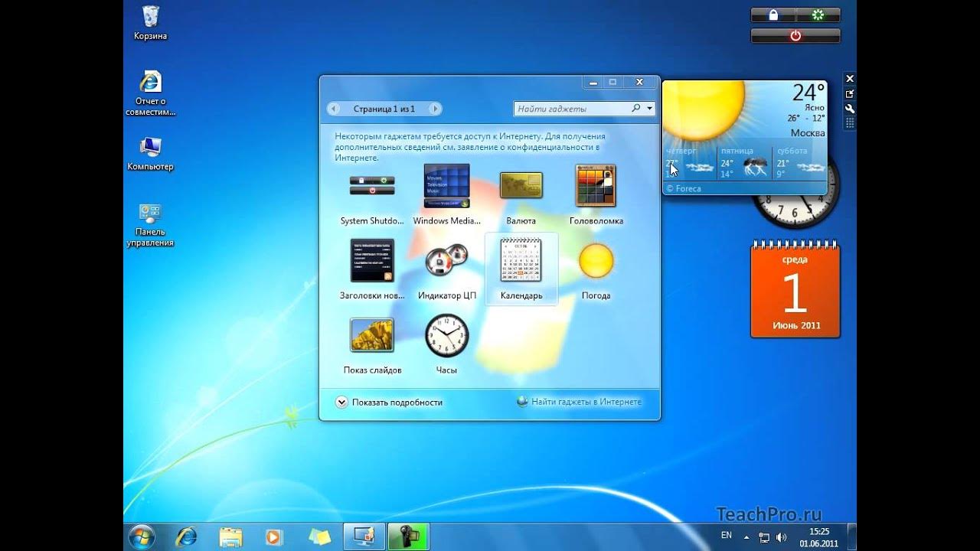Click the 24° current temperature
The width and height of the screenshot is (980, 551).
(808, 93)
